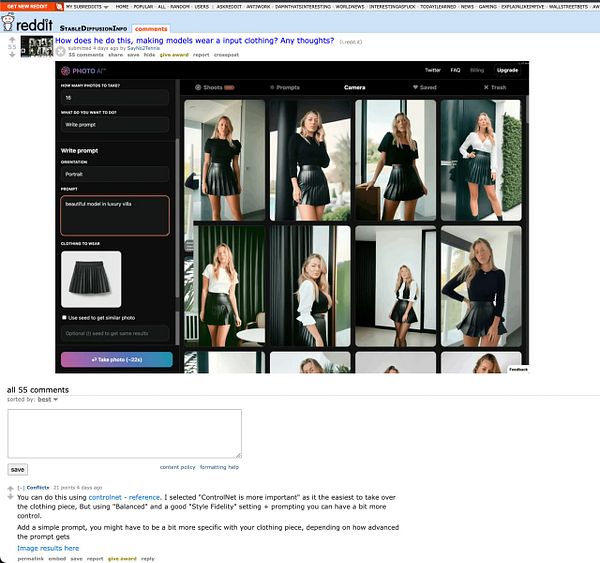Click the Photo AI left panel scrollbar

click(177, 218)
